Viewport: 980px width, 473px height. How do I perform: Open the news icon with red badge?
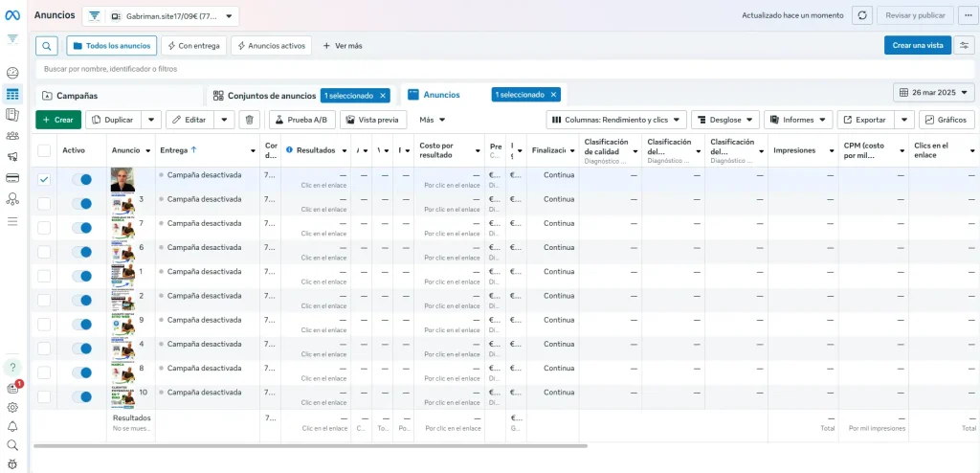[12, 388]
